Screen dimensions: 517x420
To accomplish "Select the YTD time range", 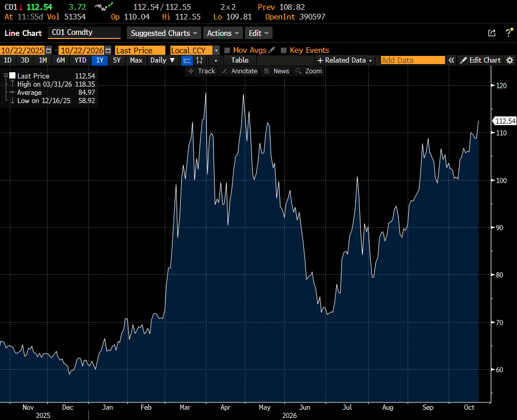I will coord(81,61).
